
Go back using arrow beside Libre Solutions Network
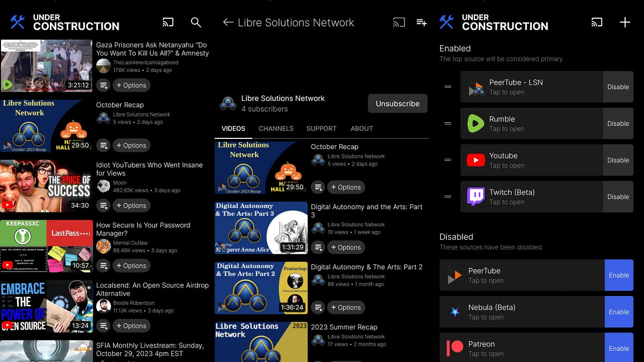click(x=228, y=22)
